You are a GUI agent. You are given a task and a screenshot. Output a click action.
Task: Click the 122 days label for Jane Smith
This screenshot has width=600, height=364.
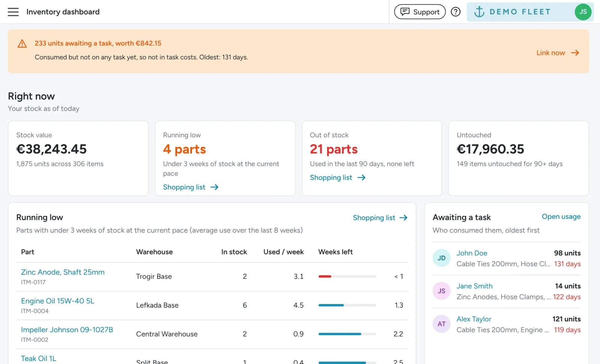[x=567, y=297]
